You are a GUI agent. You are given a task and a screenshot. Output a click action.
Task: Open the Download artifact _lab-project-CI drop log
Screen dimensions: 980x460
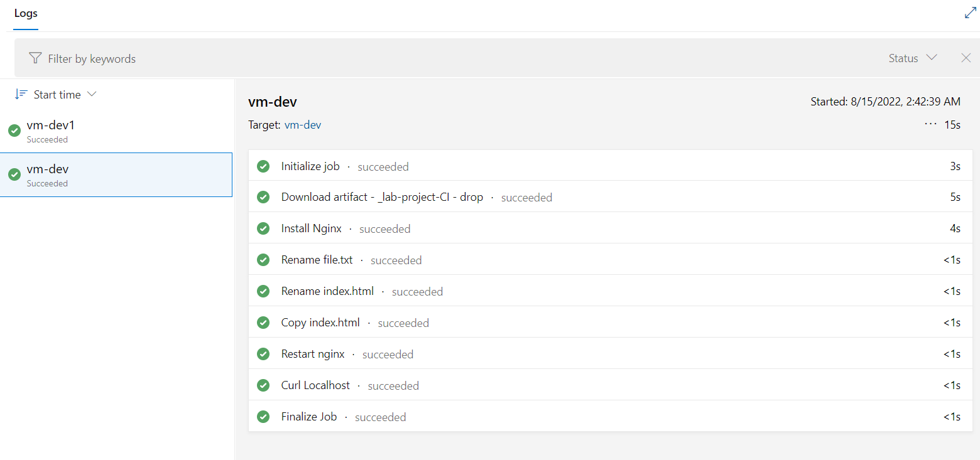tap(611, 197)
